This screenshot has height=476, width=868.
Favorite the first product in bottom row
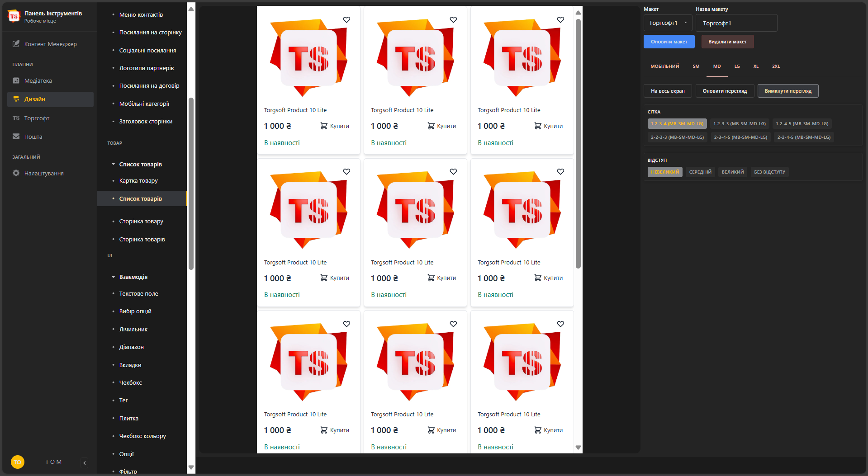click(x=346, y=324)
